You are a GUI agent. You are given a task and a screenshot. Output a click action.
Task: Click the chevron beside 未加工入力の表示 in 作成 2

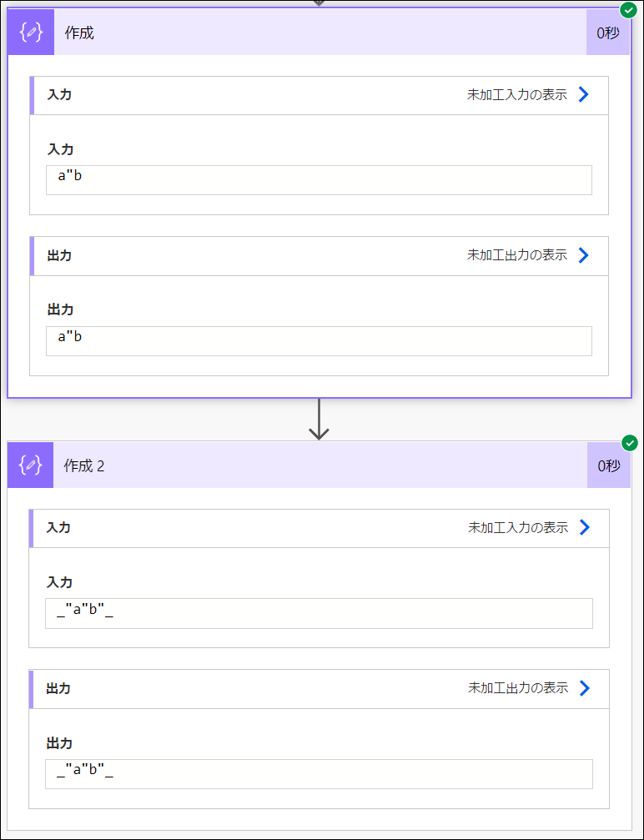point(585,527)
